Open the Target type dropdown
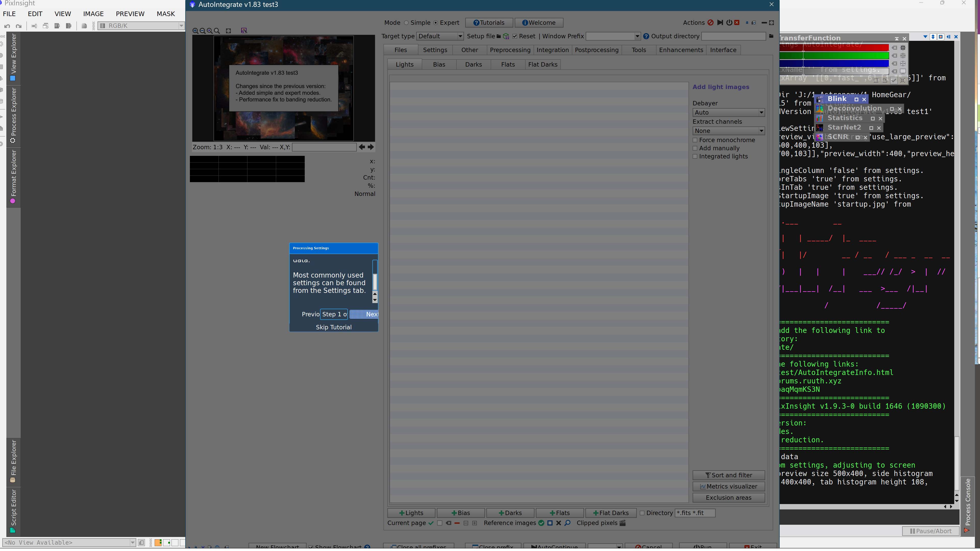The width and height of the screenshot is (980, 551). coord(440,36)
